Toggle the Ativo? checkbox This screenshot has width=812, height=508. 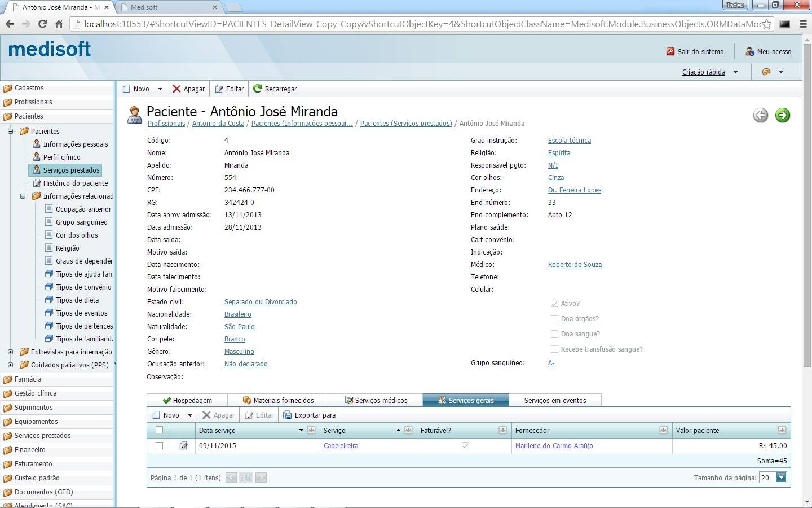pos(554,303)
